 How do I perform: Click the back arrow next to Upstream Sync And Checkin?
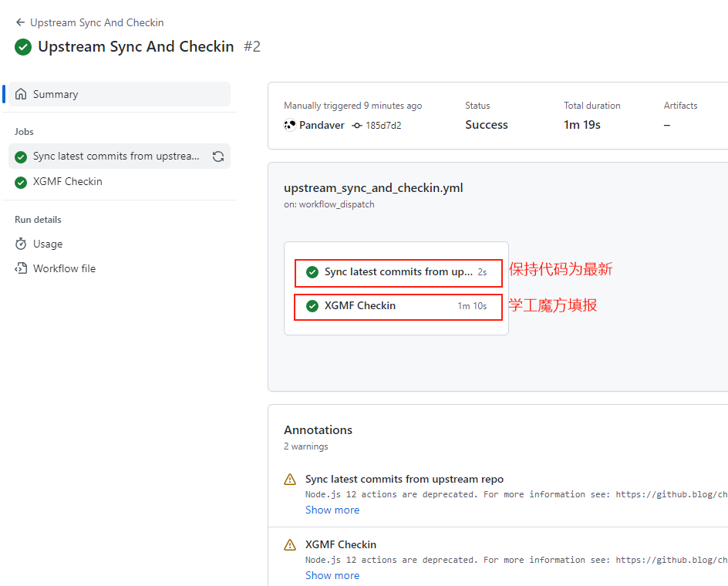(x=20, y=22)
